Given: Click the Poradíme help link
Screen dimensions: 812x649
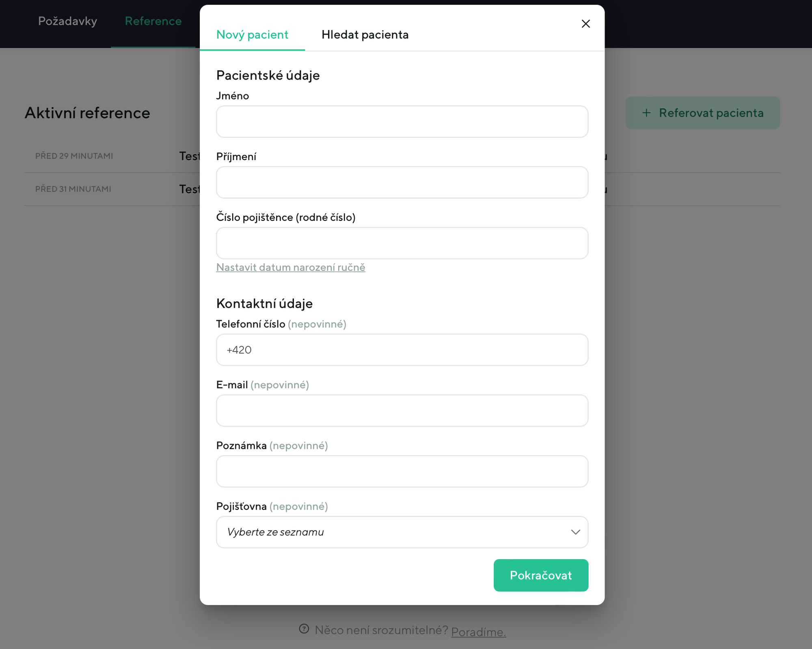Looking at the screenshot, I should pyautogui.click(x=478, y=632).
